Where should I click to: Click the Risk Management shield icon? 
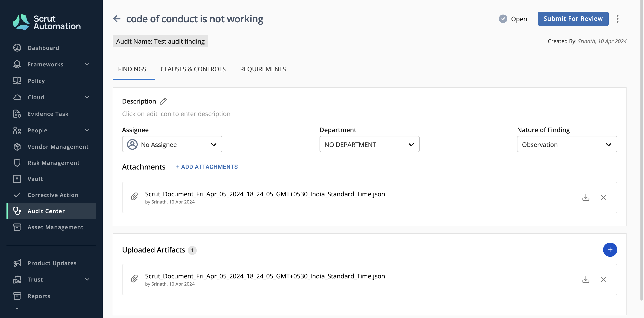pos(17,163)
